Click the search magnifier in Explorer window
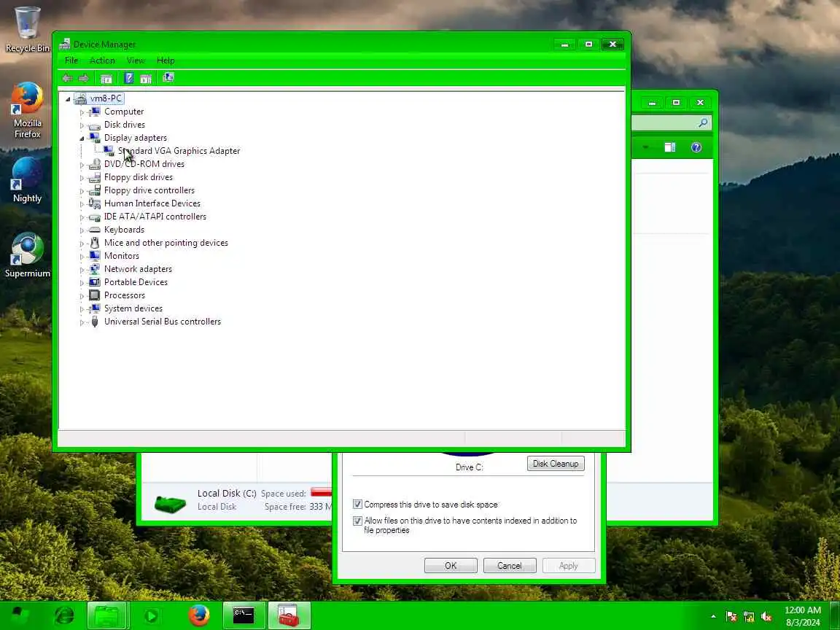 pos(703,123)
